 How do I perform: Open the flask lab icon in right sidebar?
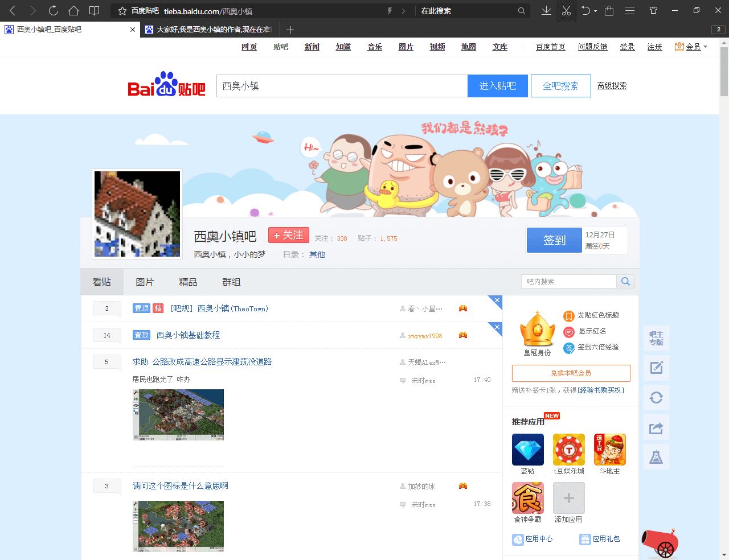coord(656,457)
